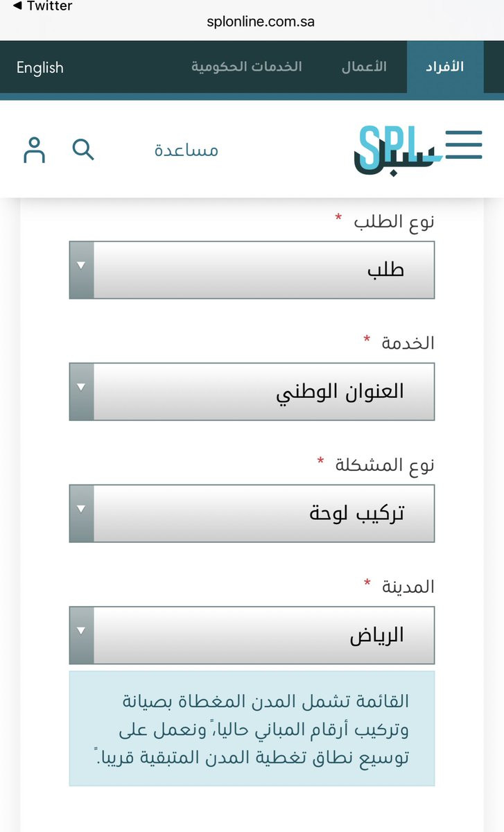Switch to the الأفراد tab
The height and width of the screenshot is (832, 504).
pos(444,67)
